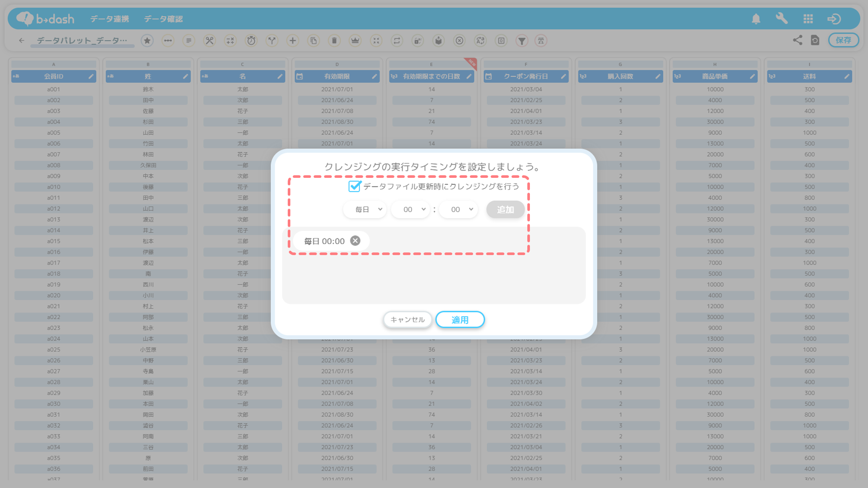868x488 pixels.
Task: Click the star favorites icon in toolbar
Action: (x=147, y=41)
